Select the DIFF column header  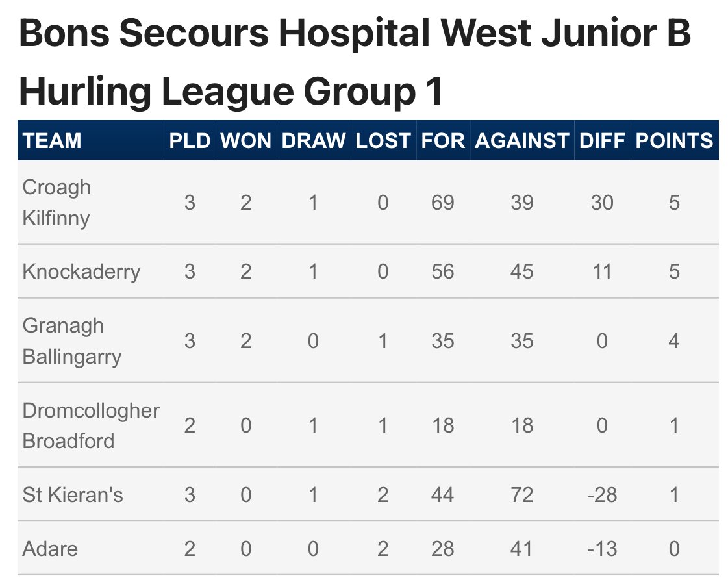pyautogui.click(x=602, y=141)
